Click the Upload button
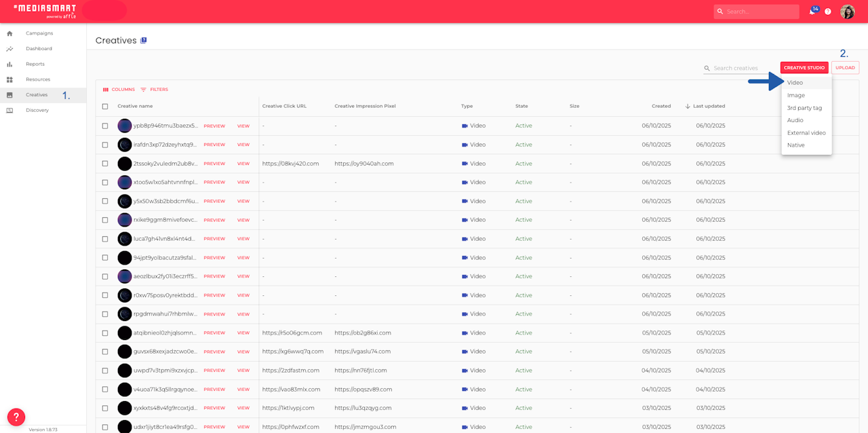The image size is (868, 433). click(845, 68)
